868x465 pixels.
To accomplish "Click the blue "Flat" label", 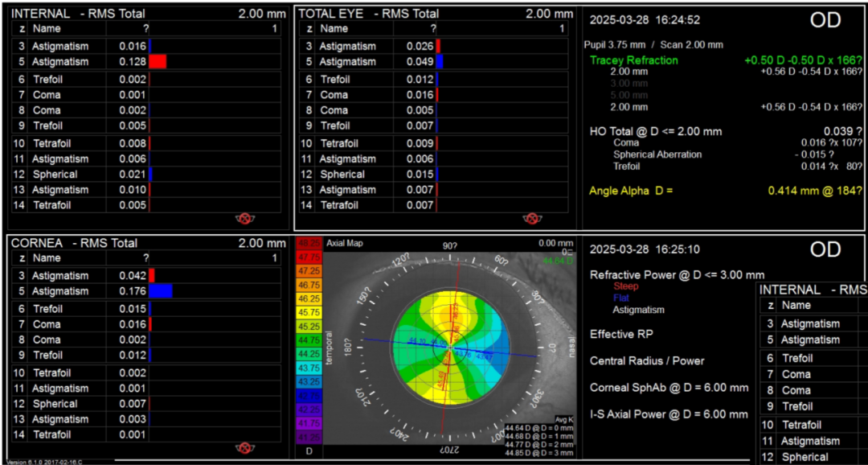I will (x=621, y=298).
